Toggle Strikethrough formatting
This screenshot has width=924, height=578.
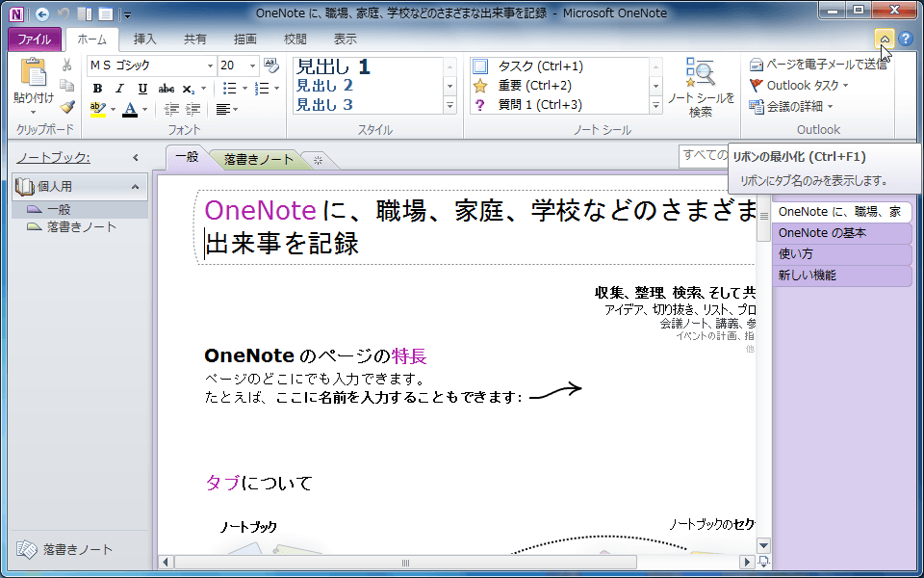pos(167,89)
